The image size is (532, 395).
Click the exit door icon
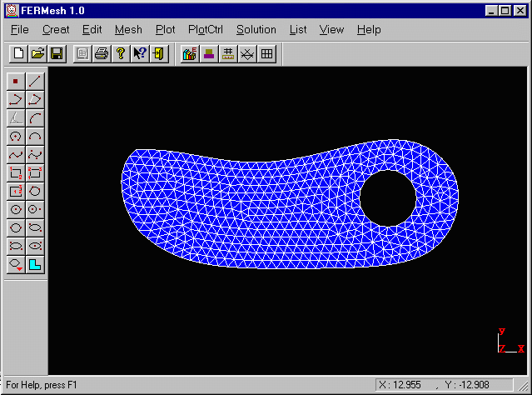pyautogui.click(x=159, y=53)
